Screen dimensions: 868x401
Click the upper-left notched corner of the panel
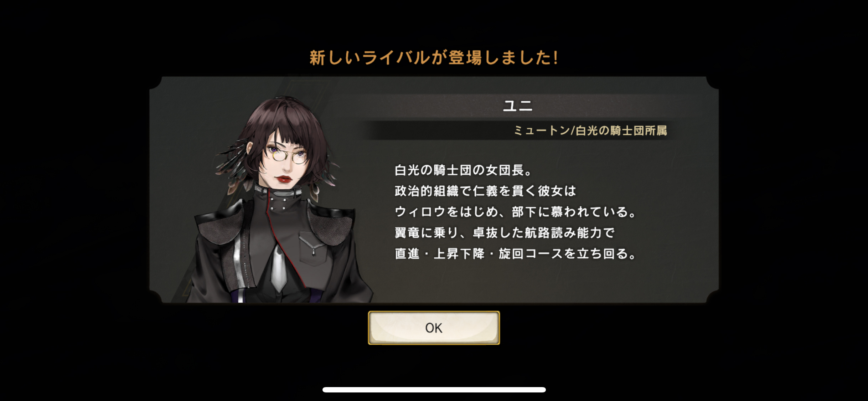pyautogui.click(x=156, y=83)
